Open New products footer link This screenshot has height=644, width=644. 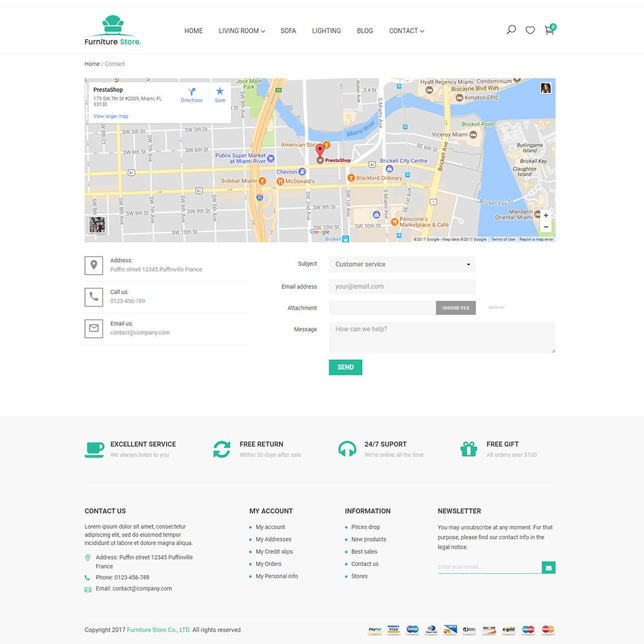pos(369,539)
